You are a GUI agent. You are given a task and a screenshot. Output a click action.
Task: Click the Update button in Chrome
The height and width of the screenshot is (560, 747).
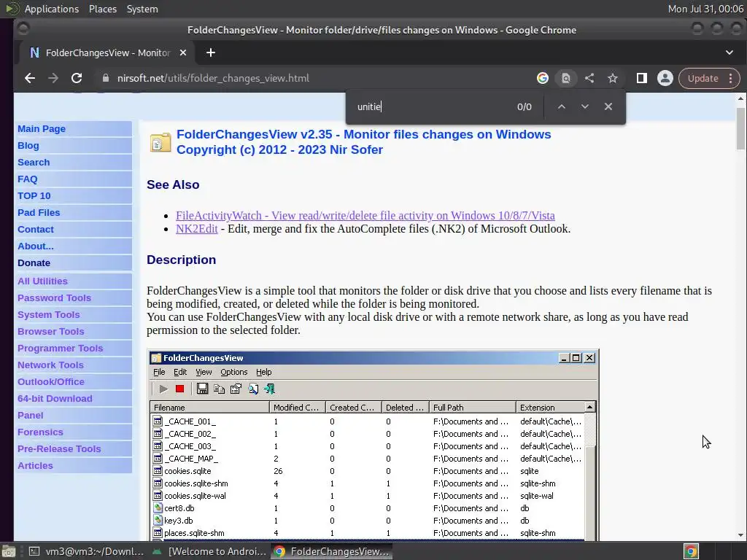[703, 78]
